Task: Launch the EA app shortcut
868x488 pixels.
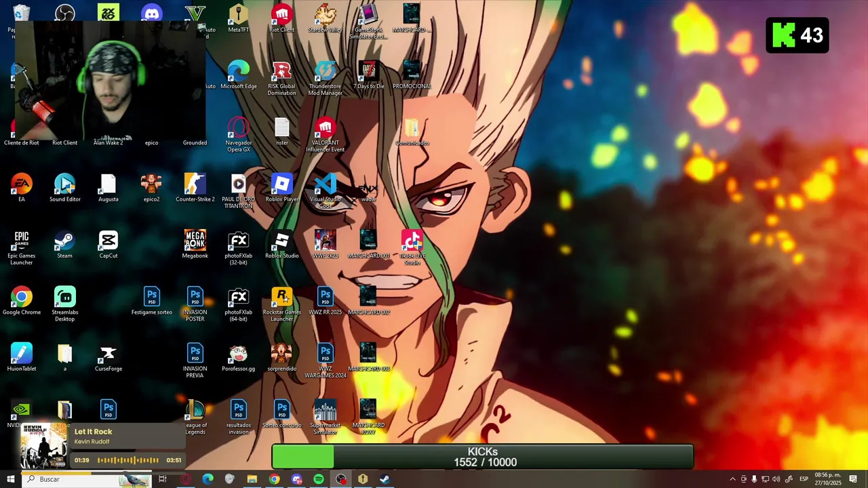Action: pyautogui.click(x=22, y=188)
